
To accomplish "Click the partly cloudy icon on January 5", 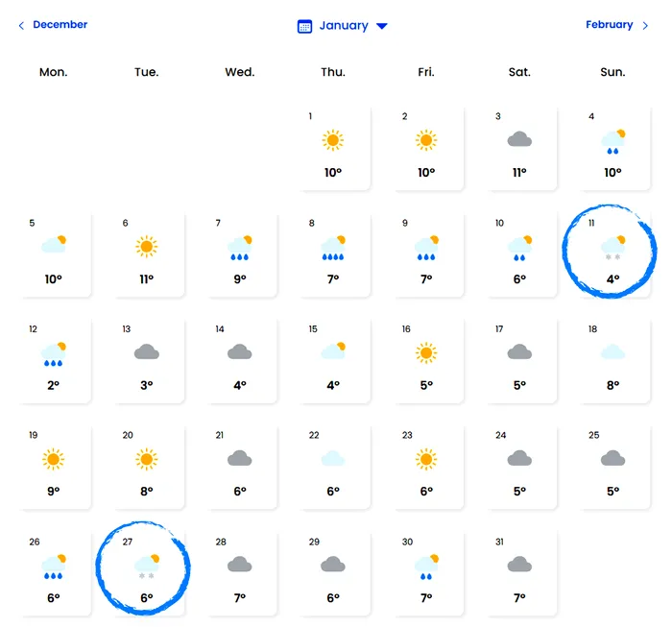I will coord(54,246).
